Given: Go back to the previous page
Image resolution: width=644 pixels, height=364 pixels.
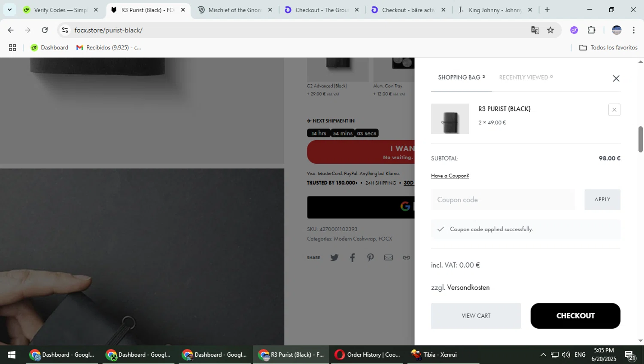Looking at the screenshot, I should click(x=11, y=30).
